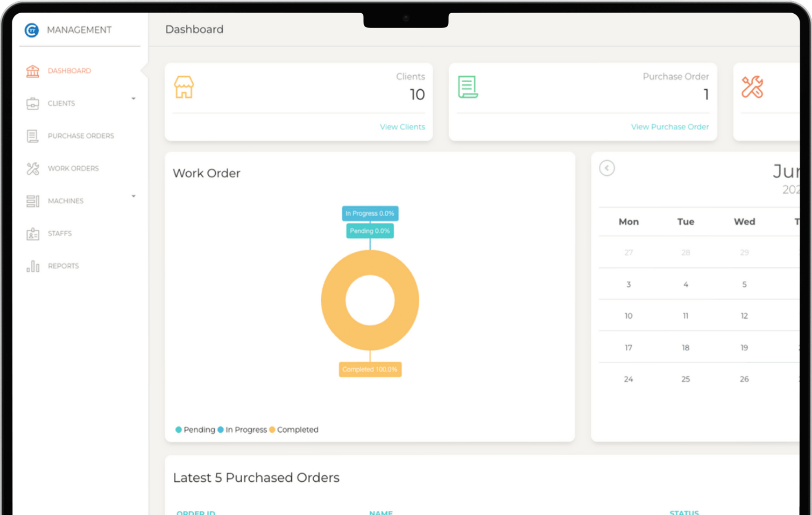Image resolution: width=812 pixels, height=515 pixels.
Task: Click the Clients briefcase icon in sidebar
Action: pyautogui.click(x=32, y=104)
